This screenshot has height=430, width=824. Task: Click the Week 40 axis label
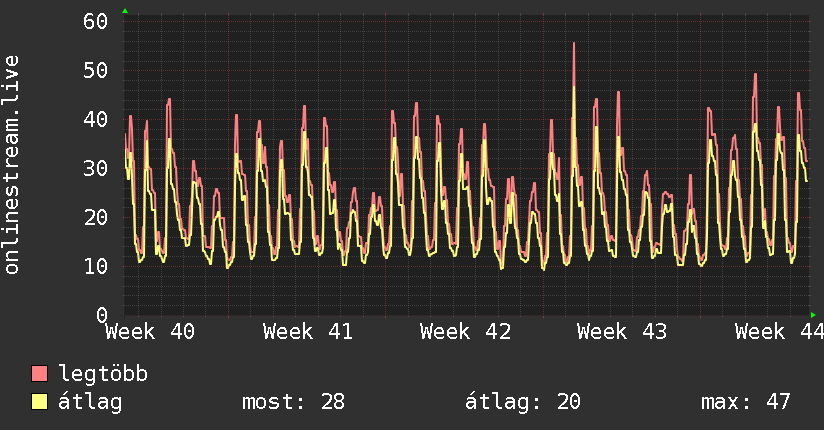(x=150, y=332)
